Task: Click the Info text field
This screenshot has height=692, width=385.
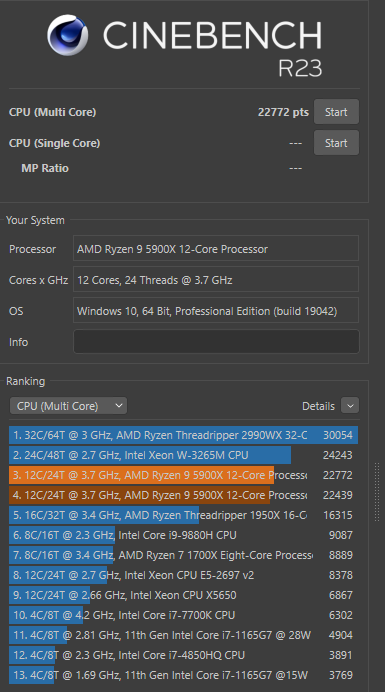Action: (216, 342)
